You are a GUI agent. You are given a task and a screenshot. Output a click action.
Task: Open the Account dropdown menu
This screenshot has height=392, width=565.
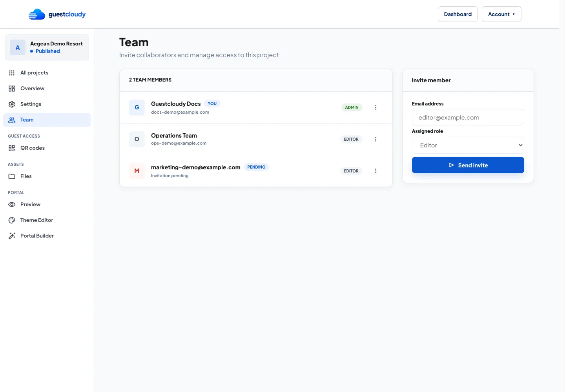501,14
